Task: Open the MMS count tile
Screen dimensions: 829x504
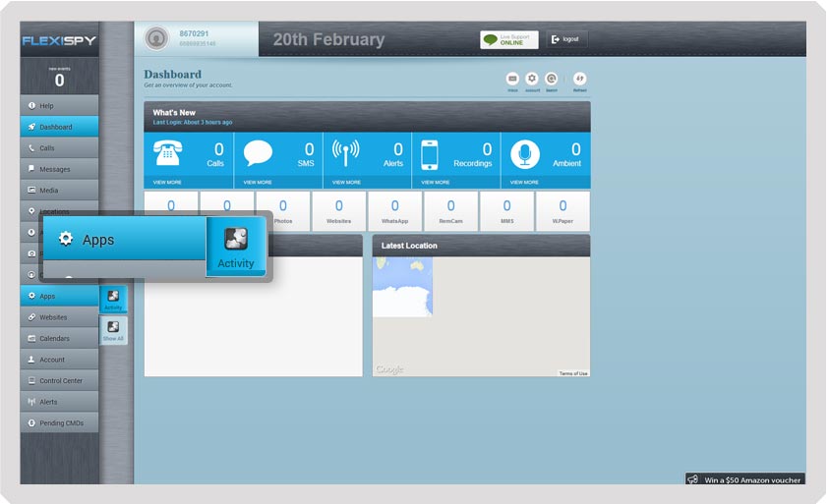Action: 507,211
